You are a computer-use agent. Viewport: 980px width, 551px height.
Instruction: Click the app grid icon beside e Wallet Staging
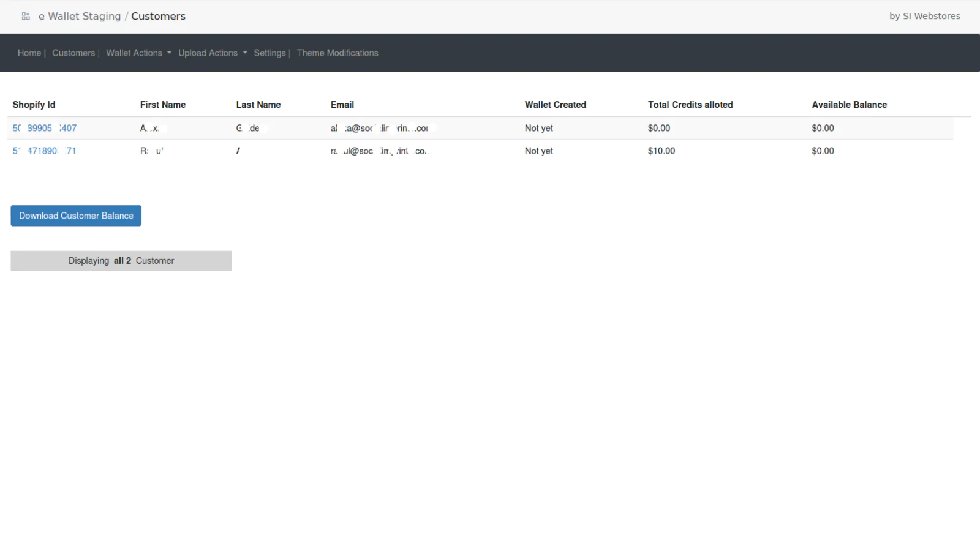point(26,17)
